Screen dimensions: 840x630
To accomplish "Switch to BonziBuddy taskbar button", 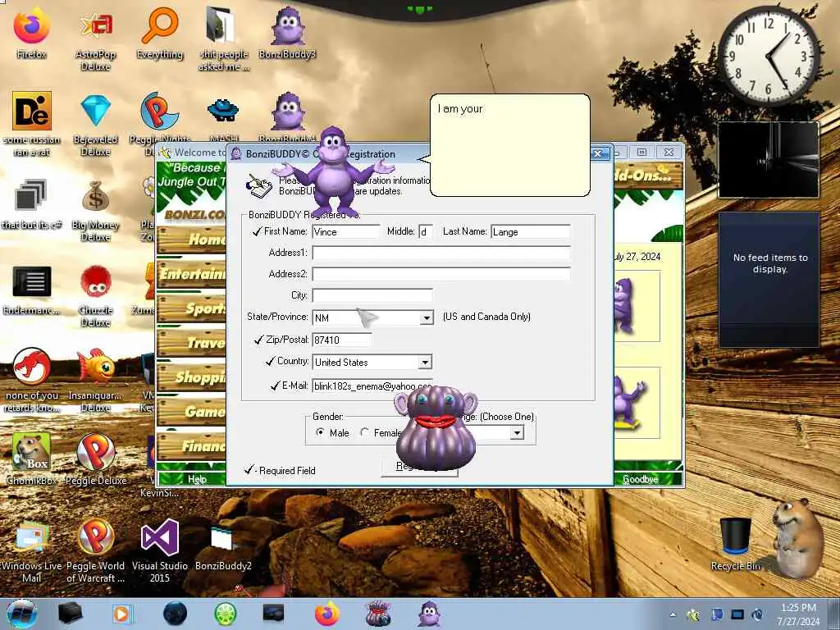I will 429,614.
